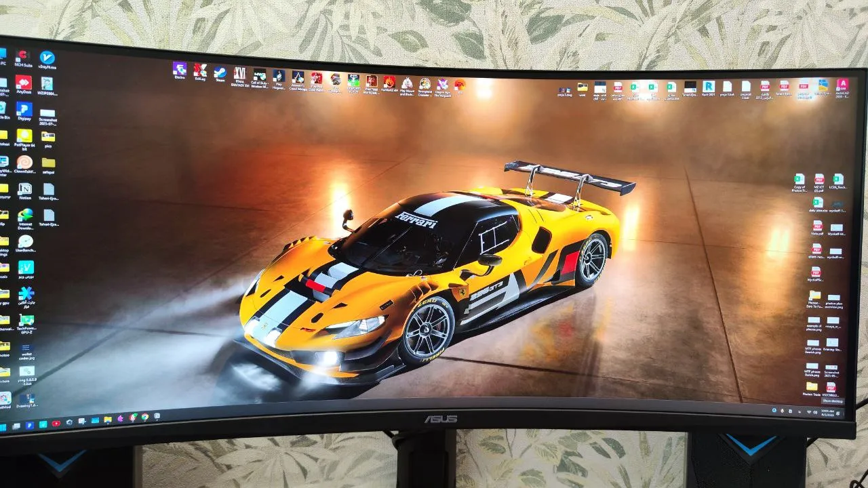
Task: Open the Revit 2021 shortcut
Action: point(709,87)
